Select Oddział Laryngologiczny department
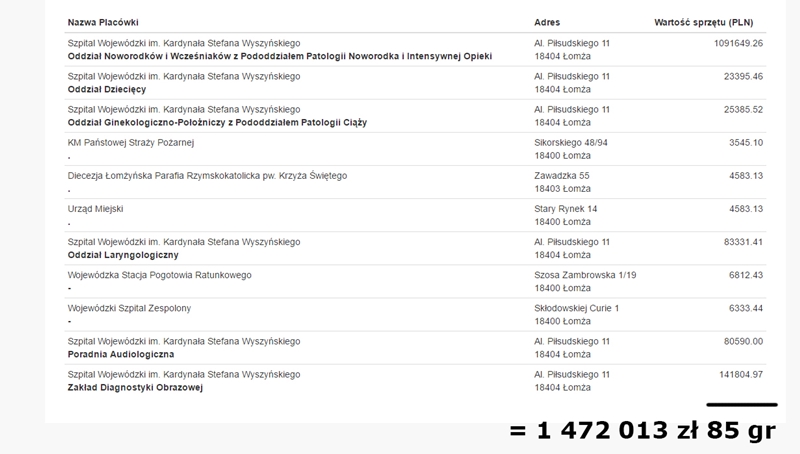The width and height of the screenshot is (800, 454). 123,255
